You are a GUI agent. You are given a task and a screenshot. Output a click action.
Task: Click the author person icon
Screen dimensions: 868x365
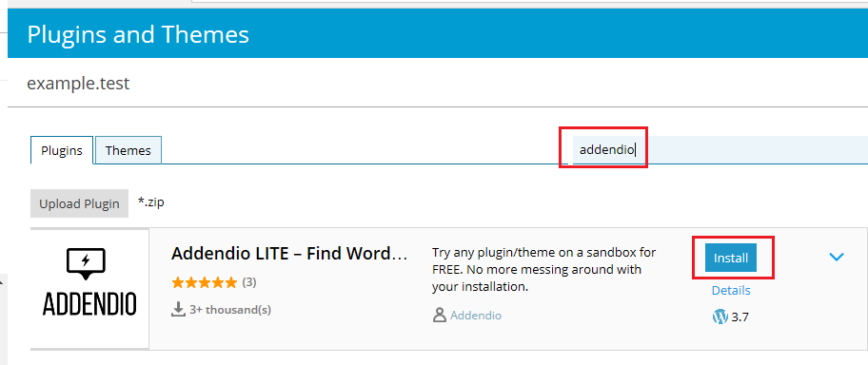[440, 316]
